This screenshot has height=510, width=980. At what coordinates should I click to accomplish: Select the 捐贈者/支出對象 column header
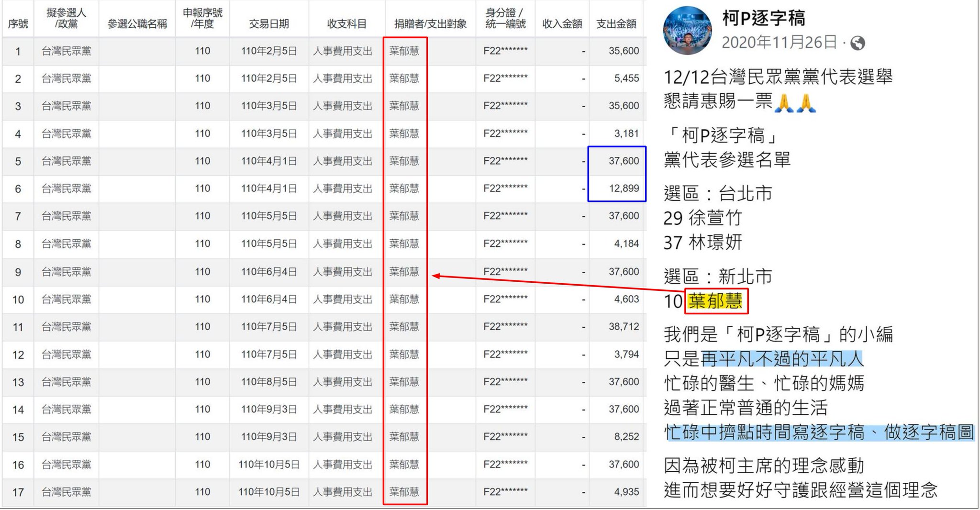click(430, 23)
